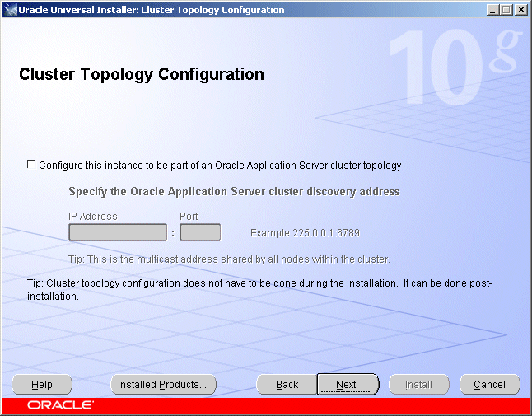The height and width of the screenshot is (416, 532).
Task: Open the Help button
Action: pyautogui.click(x=42, y=385)
